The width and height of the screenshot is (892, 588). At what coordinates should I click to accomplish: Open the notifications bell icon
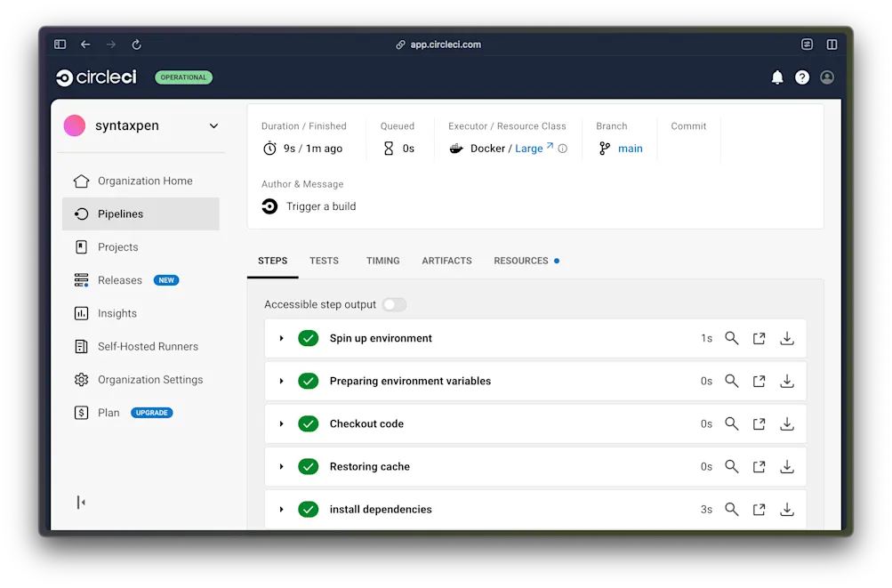[x=776, y=77]
